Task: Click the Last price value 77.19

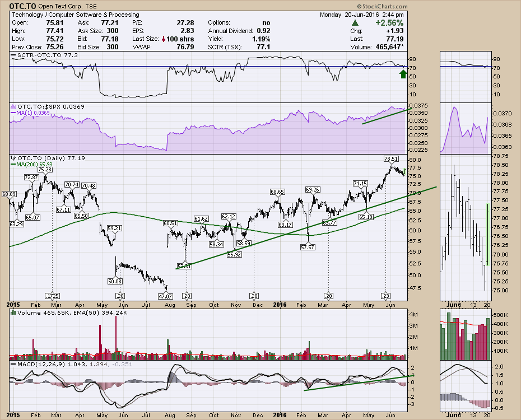Action: pos(395,39)
